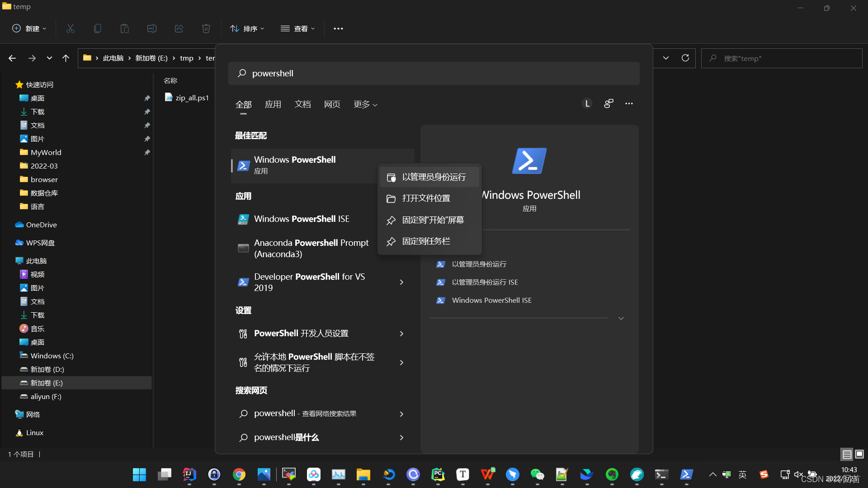Open PyCharm from the taskbar
The width and height of the screenshot is (868, 488).
click(x=438, y=474)
